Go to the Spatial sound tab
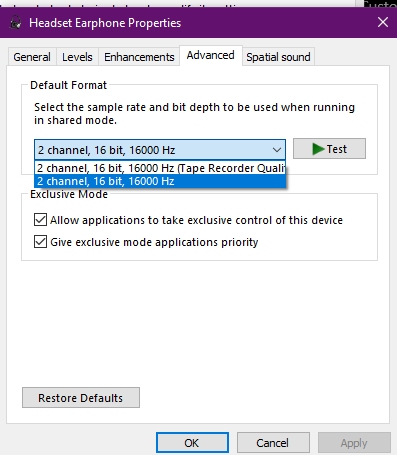Image resolution: width=397 pixels, height=455 pixels. coord(278,57)
